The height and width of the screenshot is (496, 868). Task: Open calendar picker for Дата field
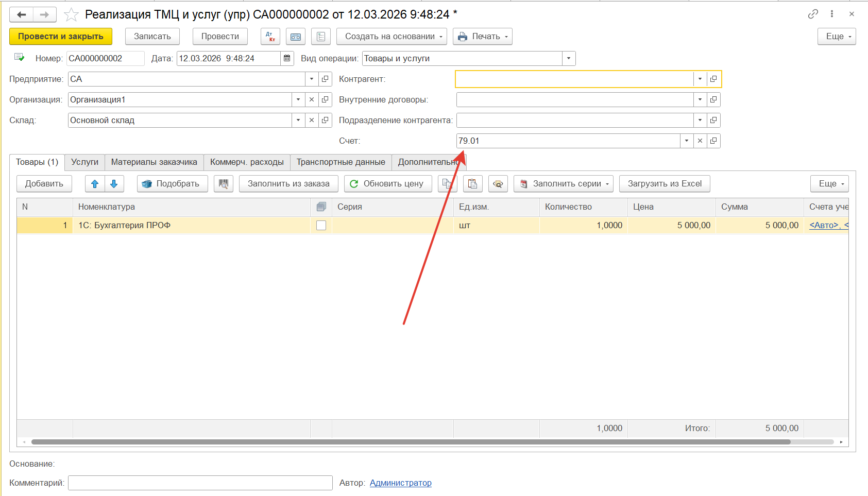click(x=287, y=58)
